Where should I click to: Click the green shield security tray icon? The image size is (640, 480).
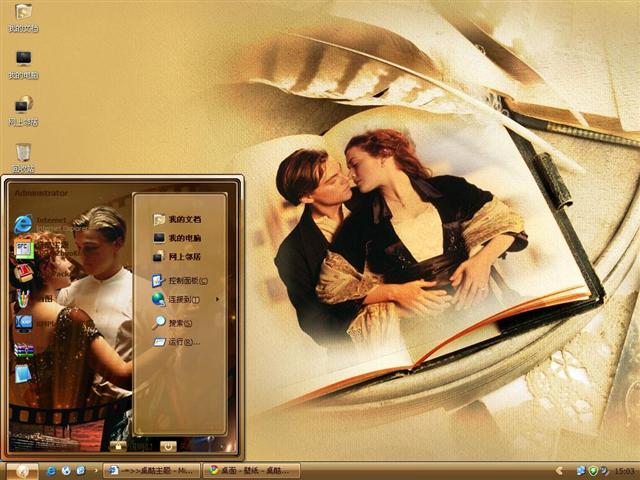click(593, 471)
